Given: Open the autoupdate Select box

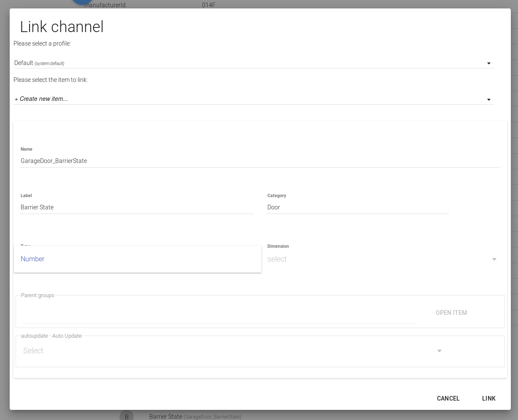Looking at the screenshot, I should pyautogui.click(x=228, y=351).
